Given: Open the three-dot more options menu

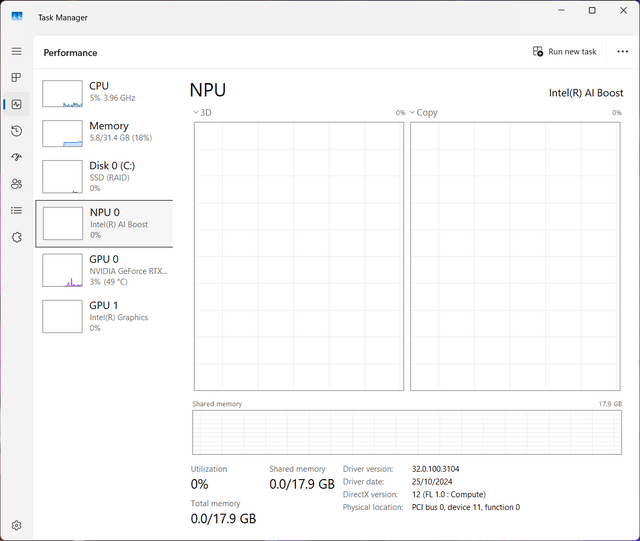Looking at the screenshot, I should [x=622, y=52].
